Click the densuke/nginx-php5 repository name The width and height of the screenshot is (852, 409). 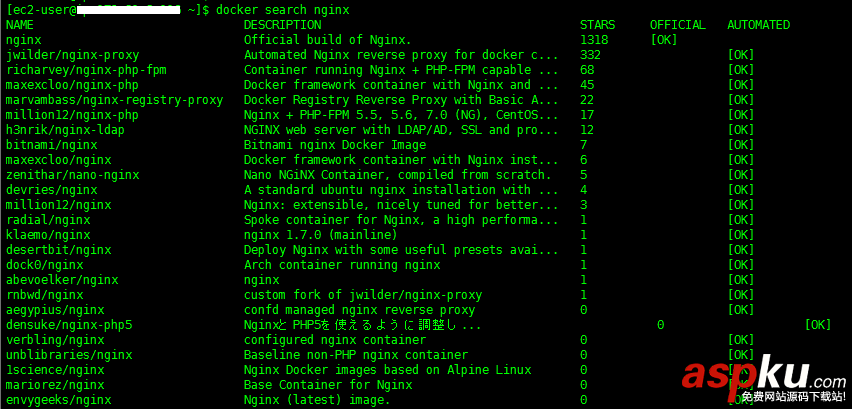(x=69, y=325)
